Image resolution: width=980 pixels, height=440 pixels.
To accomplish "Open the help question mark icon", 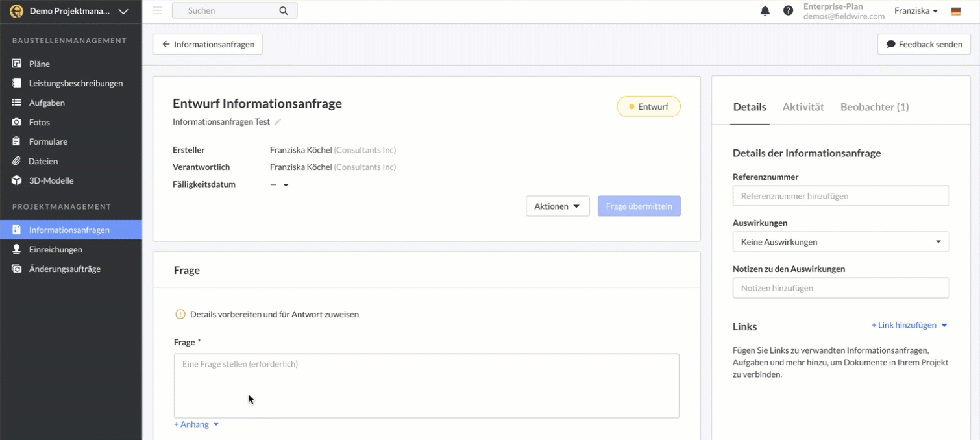I will point(788,10).
